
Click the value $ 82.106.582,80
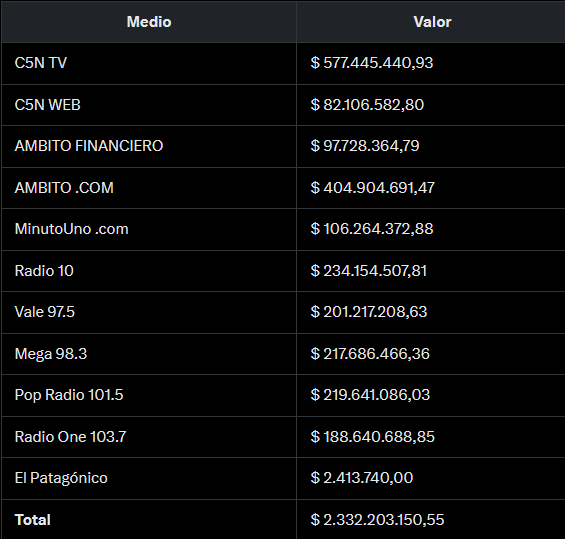pyautogui.click(x=367, y=105)
